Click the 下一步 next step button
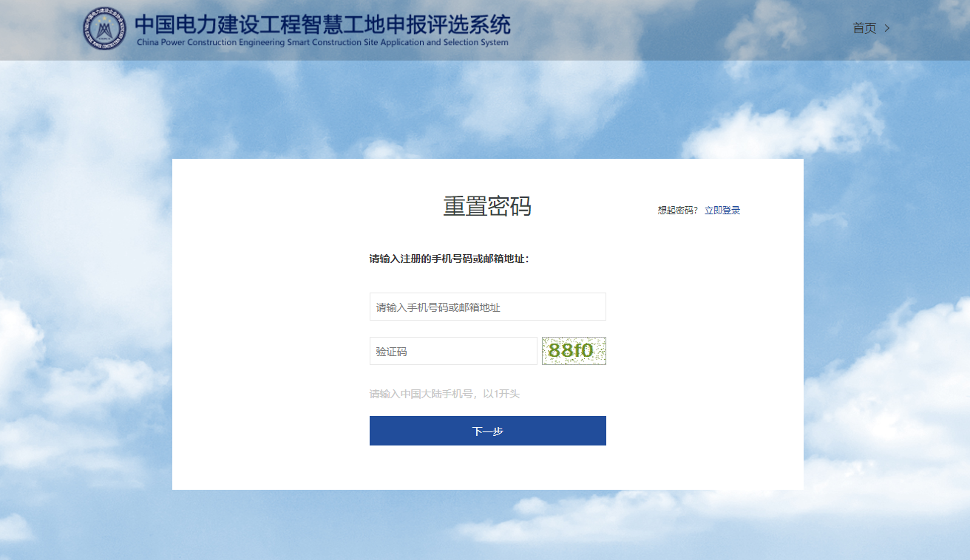 coord(488,431)
